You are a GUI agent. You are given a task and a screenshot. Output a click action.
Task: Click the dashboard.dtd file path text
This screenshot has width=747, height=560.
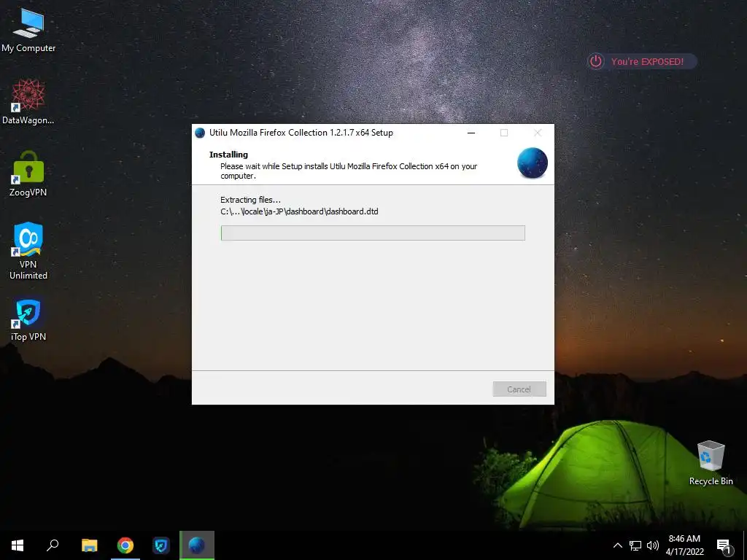(299, 211)
